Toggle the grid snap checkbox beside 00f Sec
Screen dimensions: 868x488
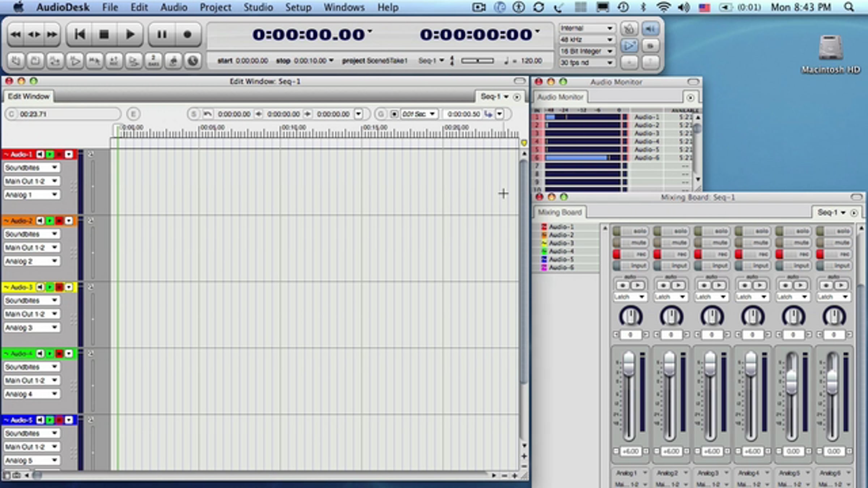click(394, 114)
